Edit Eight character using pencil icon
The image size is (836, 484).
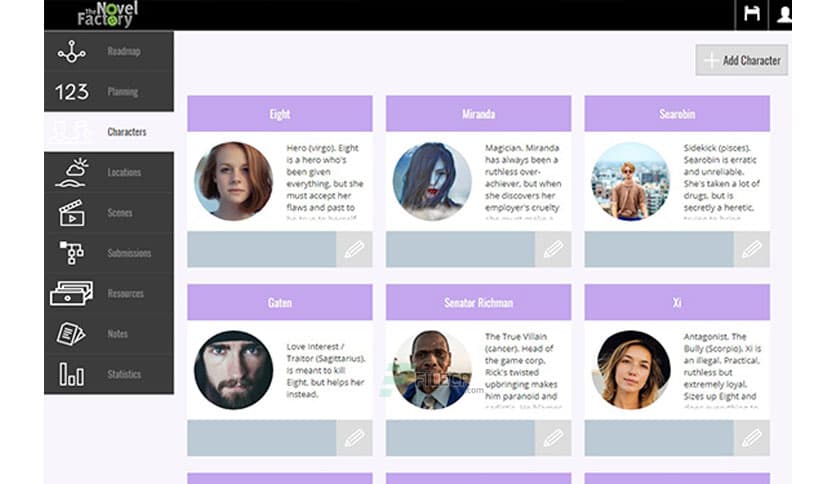coord(354,249)
